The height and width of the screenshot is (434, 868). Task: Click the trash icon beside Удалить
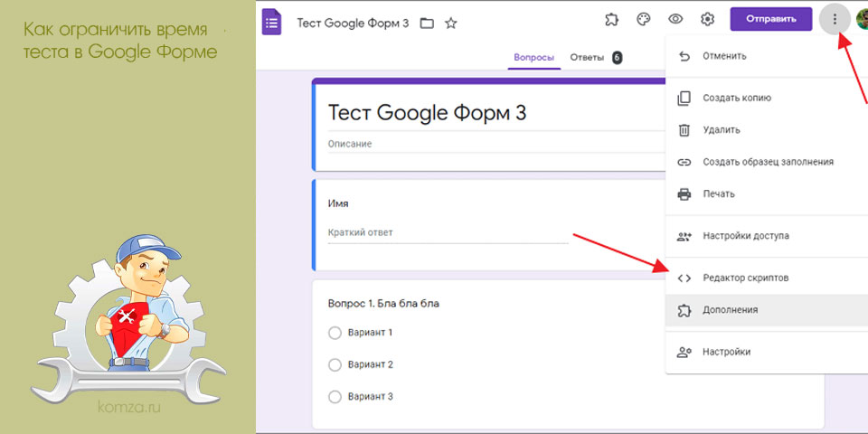[684, 130]
